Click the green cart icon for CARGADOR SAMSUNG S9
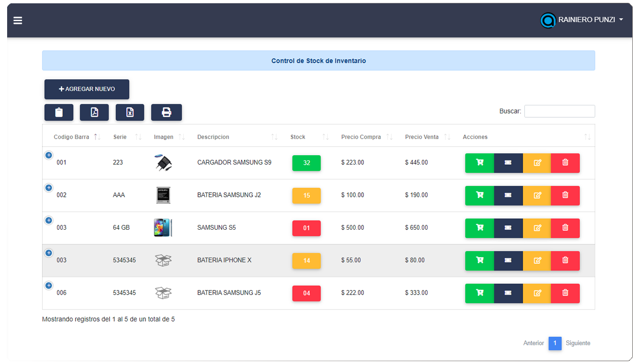637x364 pixels. pos(479,162)
